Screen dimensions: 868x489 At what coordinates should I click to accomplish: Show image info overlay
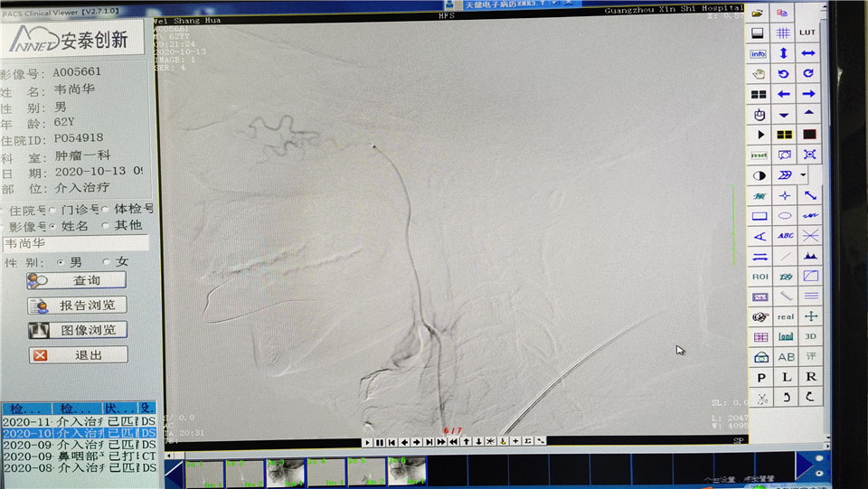(759, 53)
